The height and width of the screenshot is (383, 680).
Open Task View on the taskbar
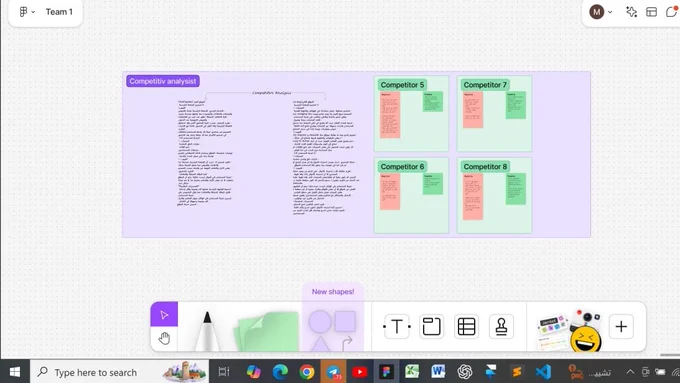224,372
